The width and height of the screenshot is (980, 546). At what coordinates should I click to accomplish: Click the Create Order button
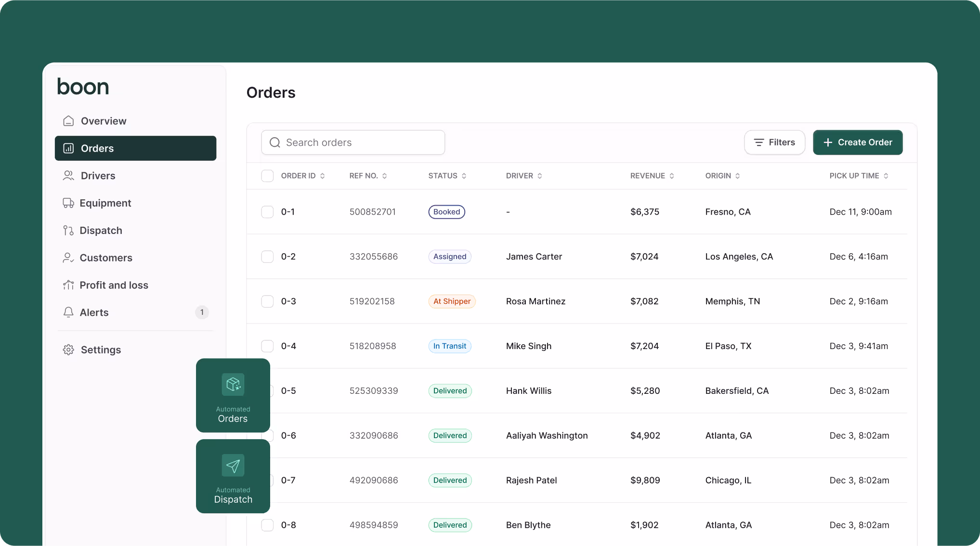[x=858, y=143]
